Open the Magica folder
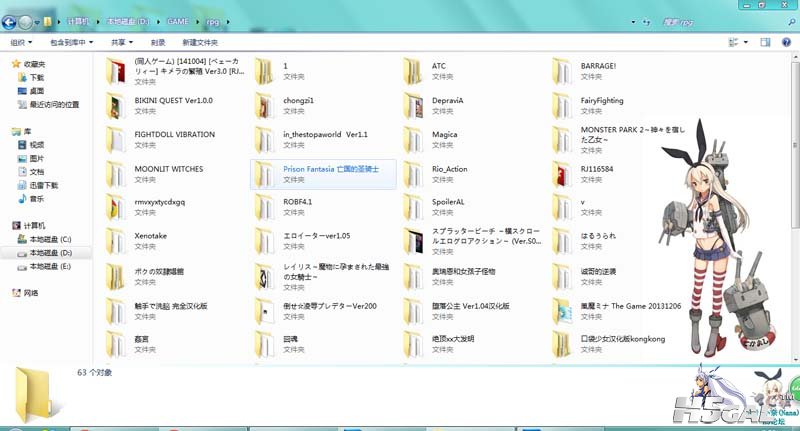 [x=444, y=134]
